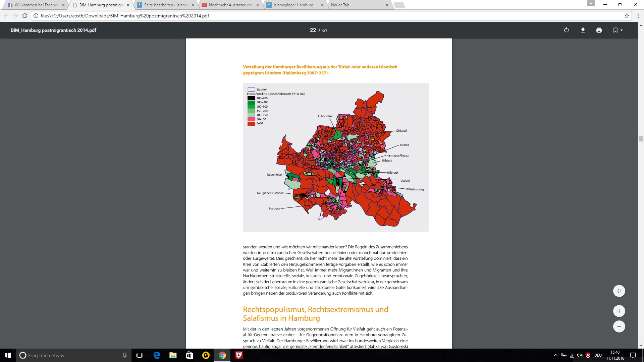The image size is (644, 362).
Task: Click the PDF title BIM_Hamburg postmigrantisch 2014.pdf
Action: 53,30
